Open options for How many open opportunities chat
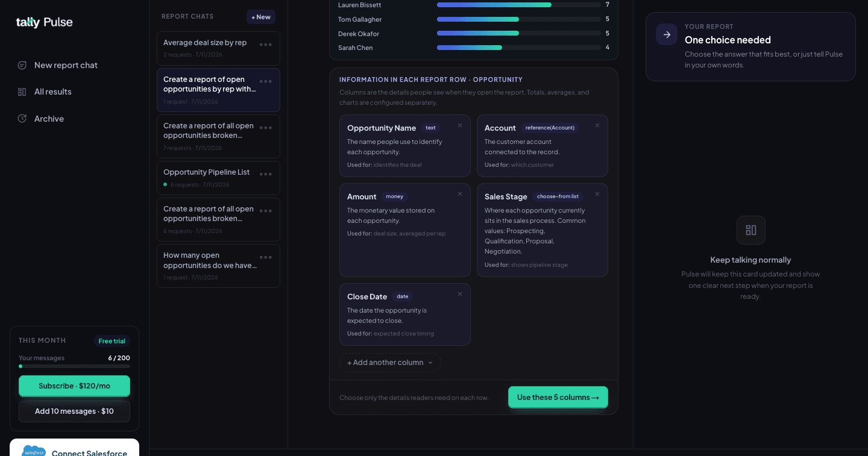This screenshot has width=868, height=456. point(266,257)
